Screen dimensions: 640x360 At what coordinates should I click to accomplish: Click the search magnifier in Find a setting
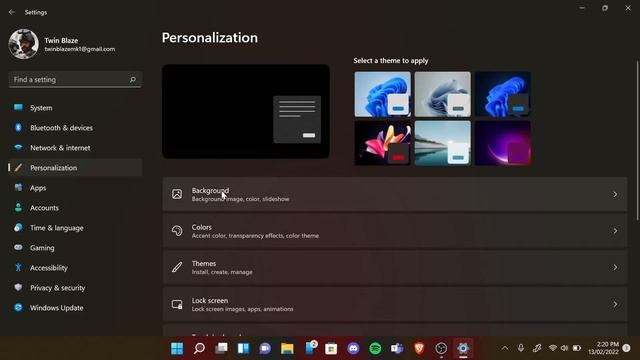tap(133, 80)
